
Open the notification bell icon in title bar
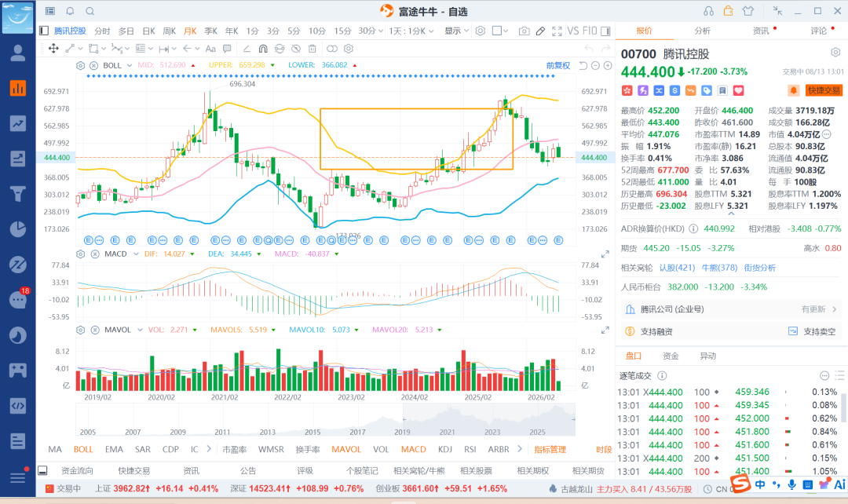click(x=71, y=11)
